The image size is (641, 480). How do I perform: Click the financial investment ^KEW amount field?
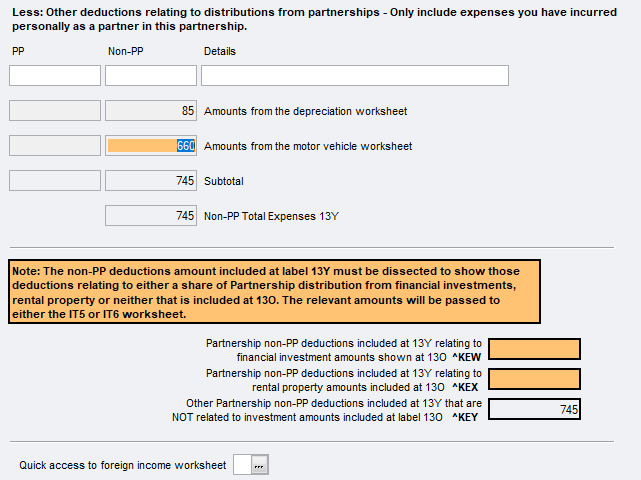pyautogui.click(x=535, y=349)
